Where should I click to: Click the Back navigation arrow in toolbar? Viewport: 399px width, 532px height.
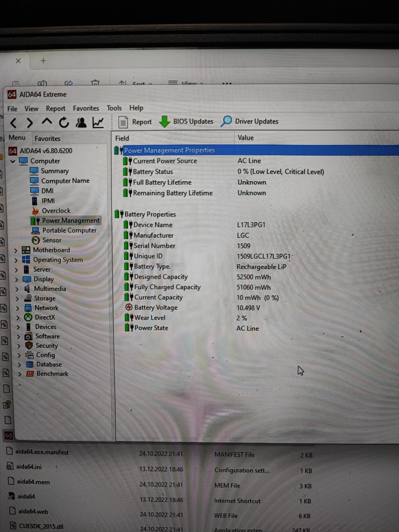click(x=14, y=123)
